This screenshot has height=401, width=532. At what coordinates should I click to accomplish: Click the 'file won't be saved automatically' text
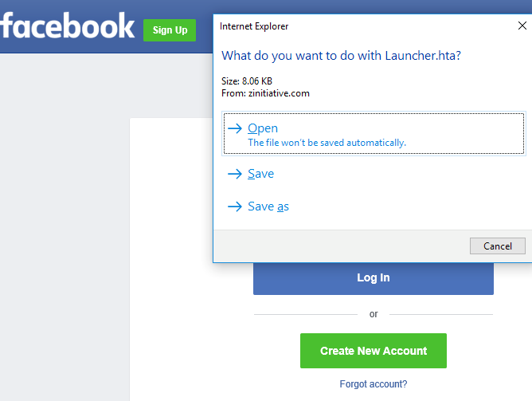[327, 143]
